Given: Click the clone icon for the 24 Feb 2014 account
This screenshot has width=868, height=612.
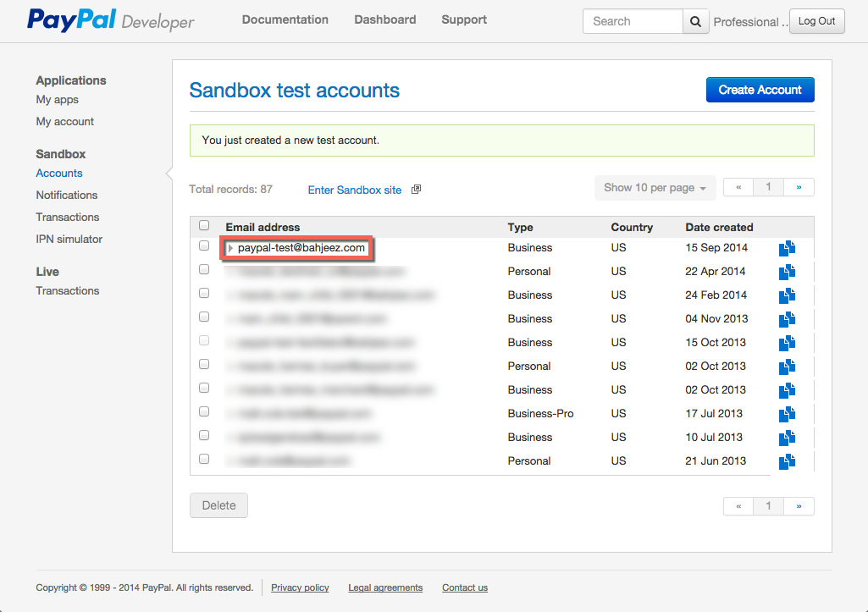Looking at the screenshot, I should (x=787, y=296).
